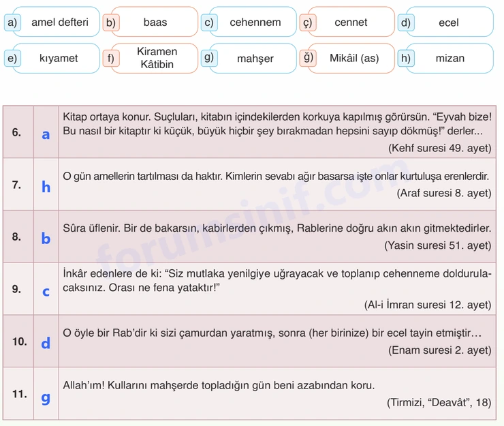Viewport: 504px width, 426px height.
Task: Click the 'f)' letter badge
Action: click(111, 58)
